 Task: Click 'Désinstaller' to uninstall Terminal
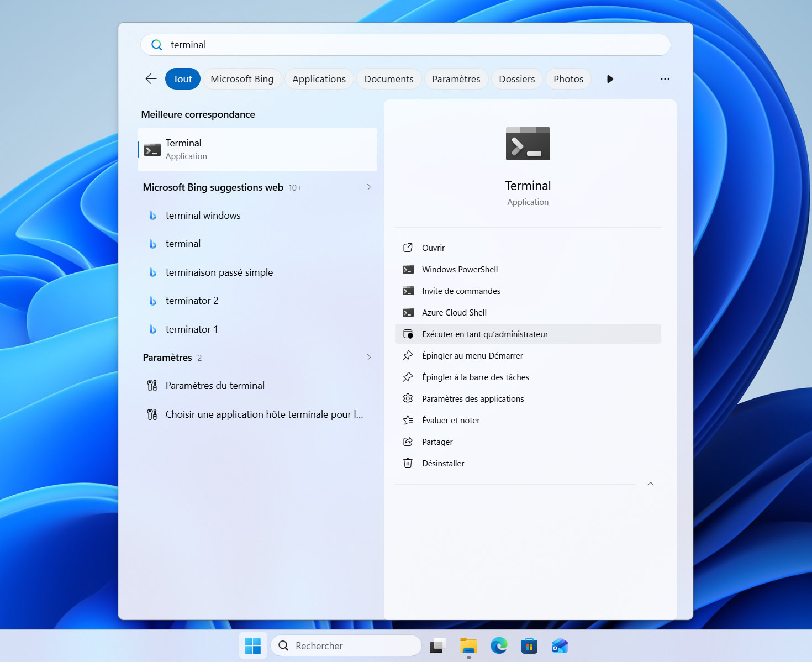pos(528,463)
